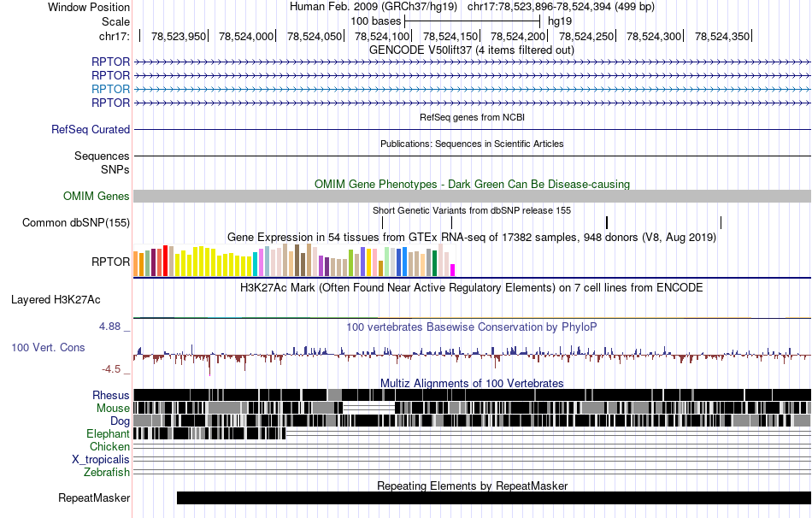Click the 78,524,200 ruler coordinate

518,36
